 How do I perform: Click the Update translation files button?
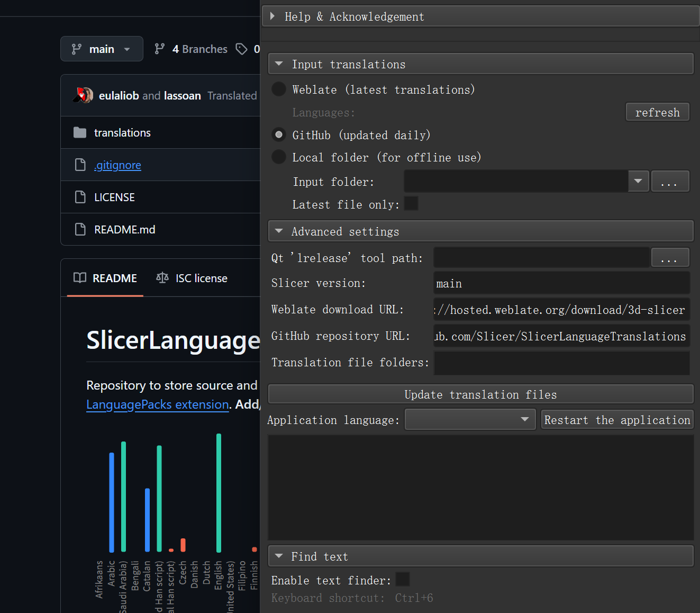[x=480, y=394]
